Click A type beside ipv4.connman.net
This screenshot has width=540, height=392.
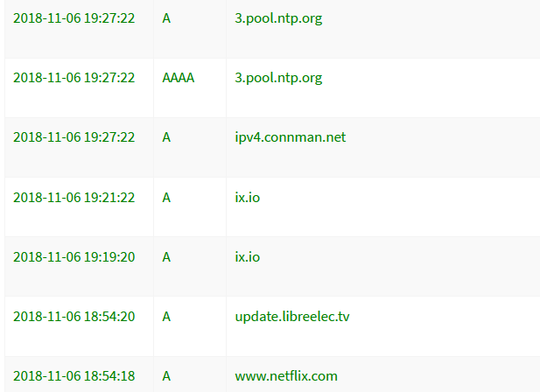pyautogui.click(x=166, y=137)
